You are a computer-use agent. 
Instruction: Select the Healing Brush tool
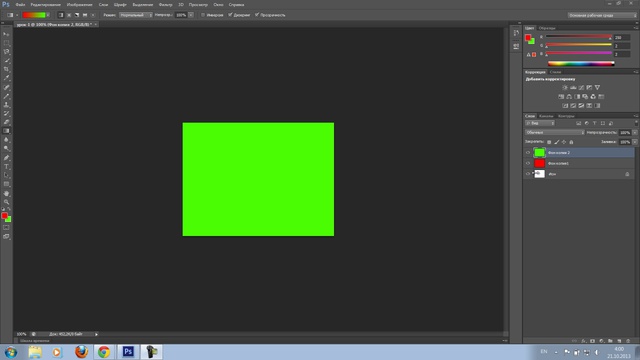6,87
